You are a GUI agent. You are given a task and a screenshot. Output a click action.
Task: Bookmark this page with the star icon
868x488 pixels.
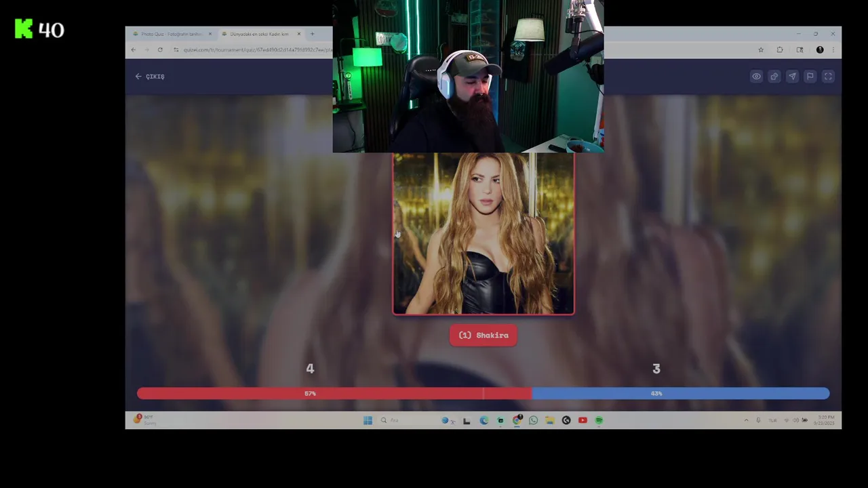click(761, 49)
